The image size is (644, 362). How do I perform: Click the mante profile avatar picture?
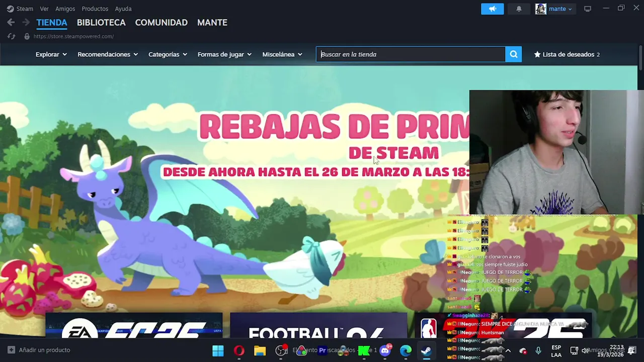coord(541,9)
